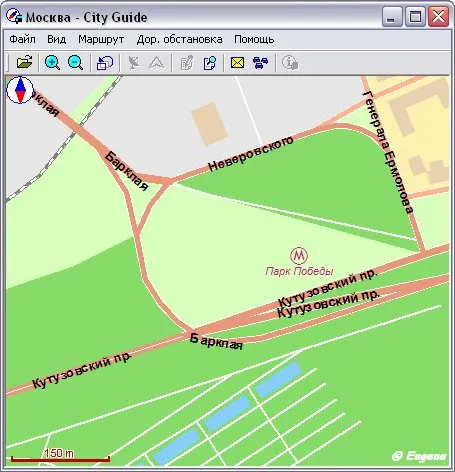Click the yellow envelope message icon
Screen dimensions: 455x472
tap(237, 62)
